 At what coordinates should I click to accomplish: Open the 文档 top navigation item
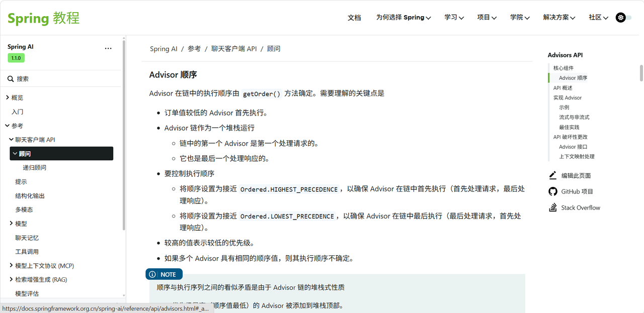click(x=354, y=18)
